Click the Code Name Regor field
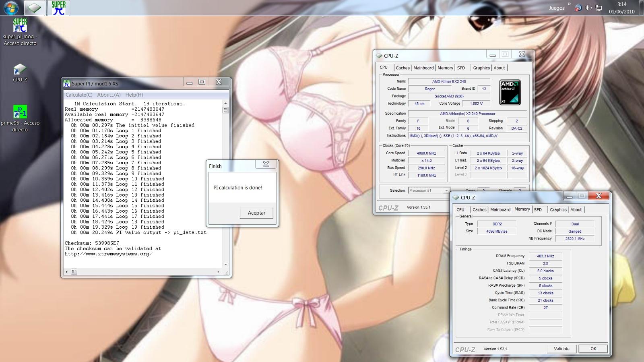Image resolution: width=644 pixels, height=362 pixels. (x=429, y=89)
